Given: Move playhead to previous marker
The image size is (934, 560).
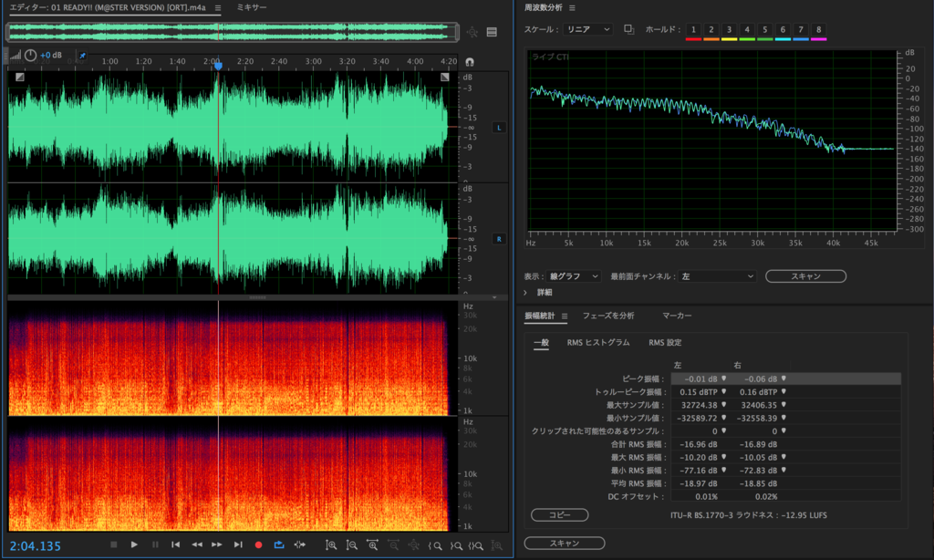Looking at the screenshot, I should [x=176, y=544].
